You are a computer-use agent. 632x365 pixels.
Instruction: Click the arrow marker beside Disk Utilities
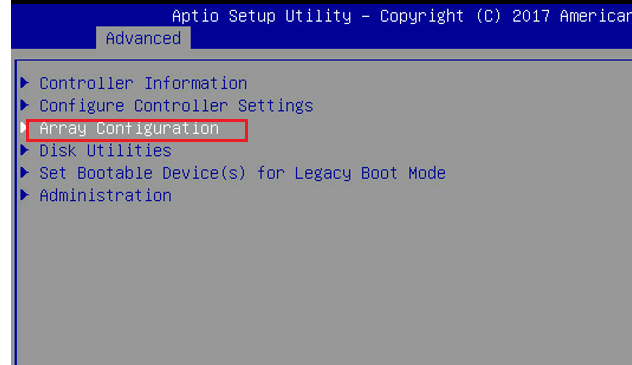pyautogui.click(x=25, y=150)
